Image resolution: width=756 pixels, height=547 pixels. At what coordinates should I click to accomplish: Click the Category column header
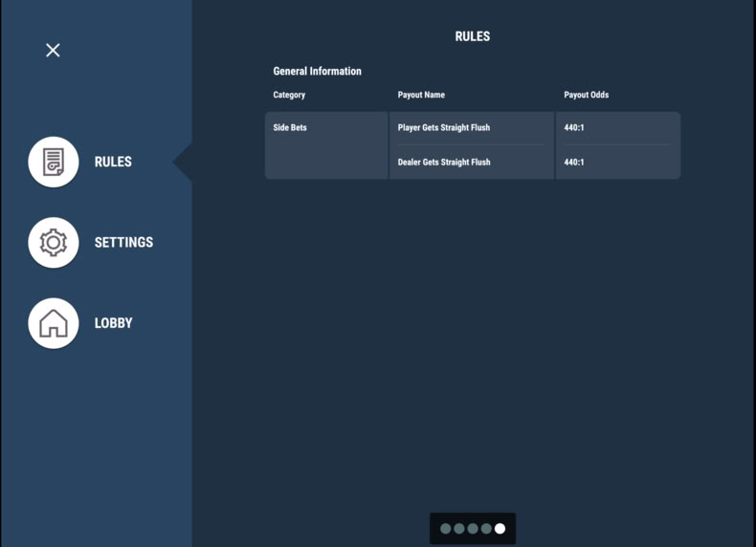tap(289, 95)
